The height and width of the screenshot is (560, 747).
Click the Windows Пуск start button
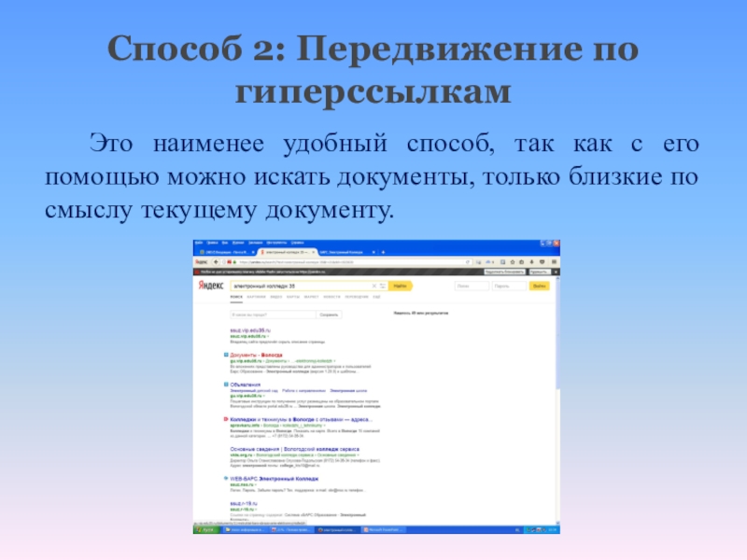pos(205,529)
